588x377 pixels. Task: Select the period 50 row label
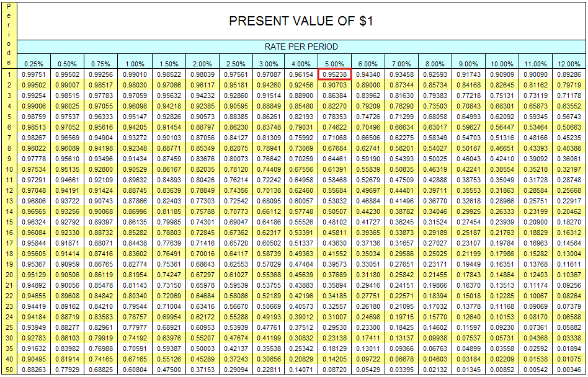point(9,370)
